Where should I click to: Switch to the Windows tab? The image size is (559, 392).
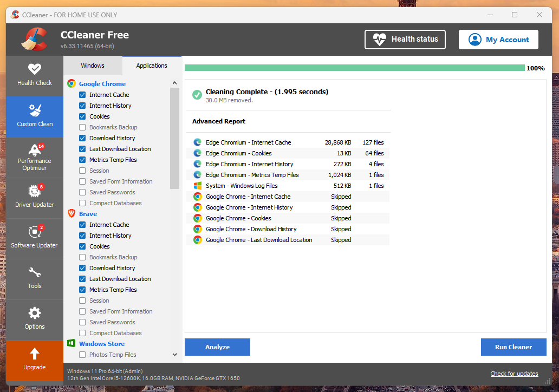93,66
